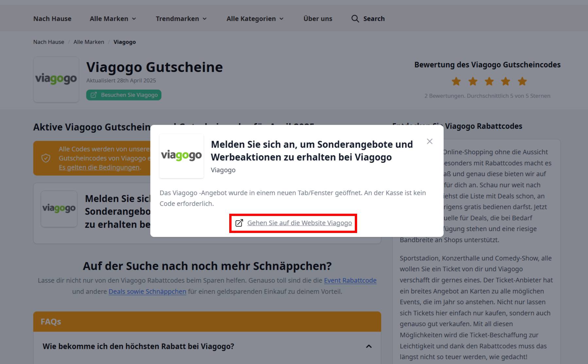Image resolution: width=588 pixels, height=364 pixels.
Task: Open the Event Rabattcode link
Action: [x=350, y=280]
